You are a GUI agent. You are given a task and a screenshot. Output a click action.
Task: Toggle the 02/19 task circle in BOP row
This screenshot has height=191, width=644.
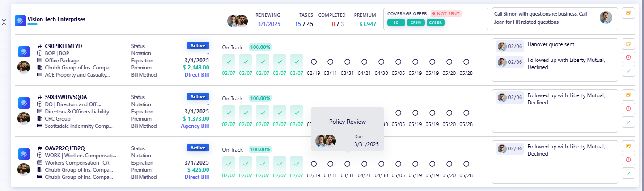point(314,61)
